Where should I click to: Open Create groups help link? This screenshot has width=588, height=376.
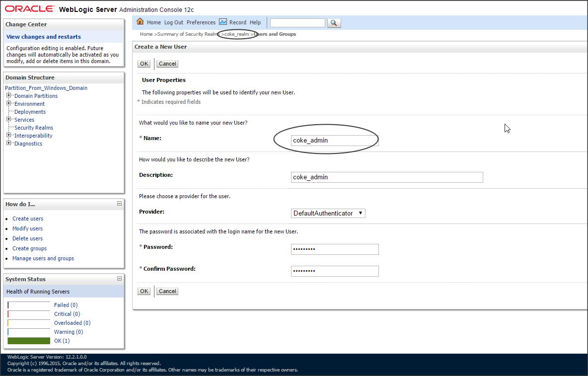click(x=30, y=248)
